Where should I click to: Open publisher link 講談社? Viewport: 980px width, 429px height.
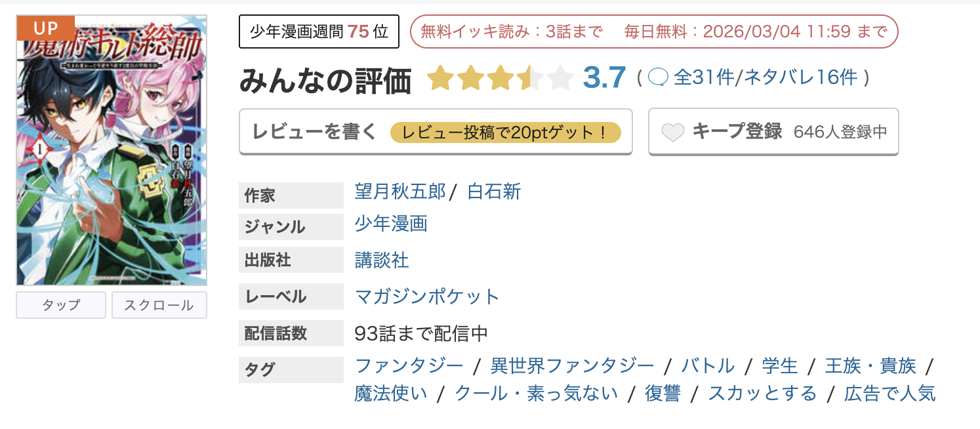[382, 260]
